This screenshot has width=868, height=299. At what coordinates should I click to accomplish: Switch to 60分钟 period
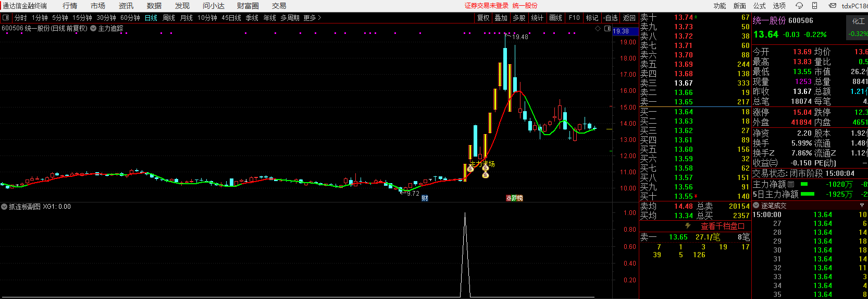coord(130,18)
